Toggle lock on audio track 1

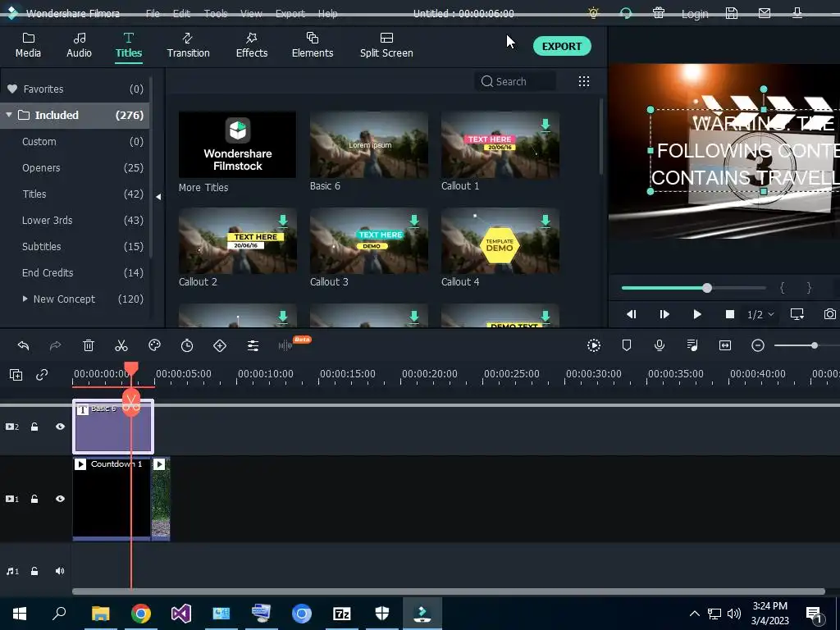[34, 571]
